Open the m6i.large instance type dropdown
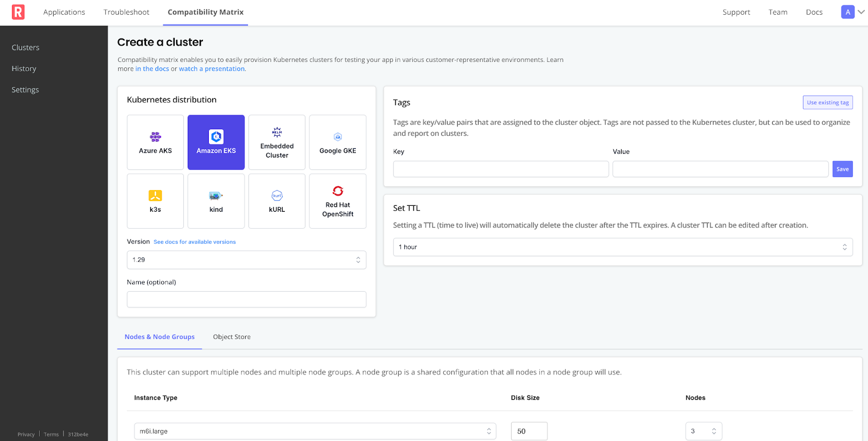 (315, 431)
